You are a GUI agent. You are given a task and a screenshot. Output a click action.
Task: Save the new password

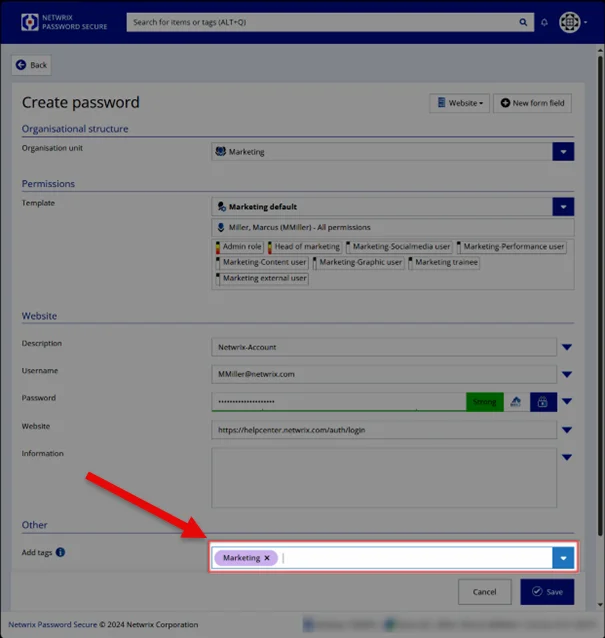(547, 592)
